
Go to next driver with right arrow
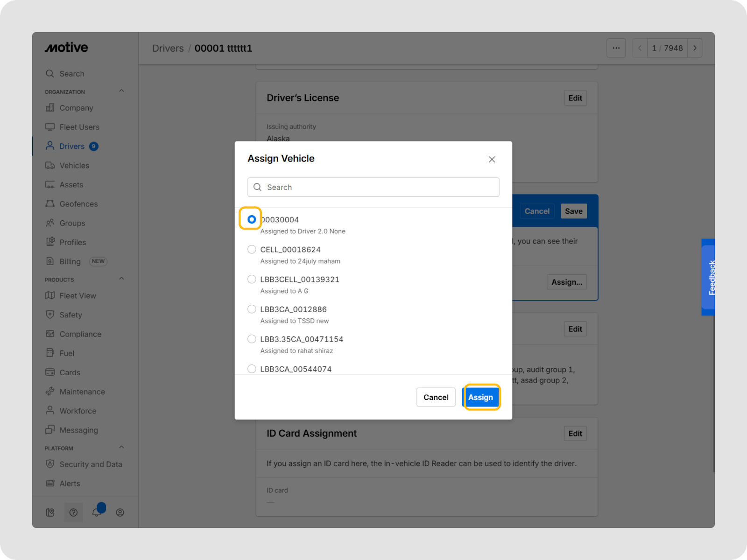click(695, 48)
